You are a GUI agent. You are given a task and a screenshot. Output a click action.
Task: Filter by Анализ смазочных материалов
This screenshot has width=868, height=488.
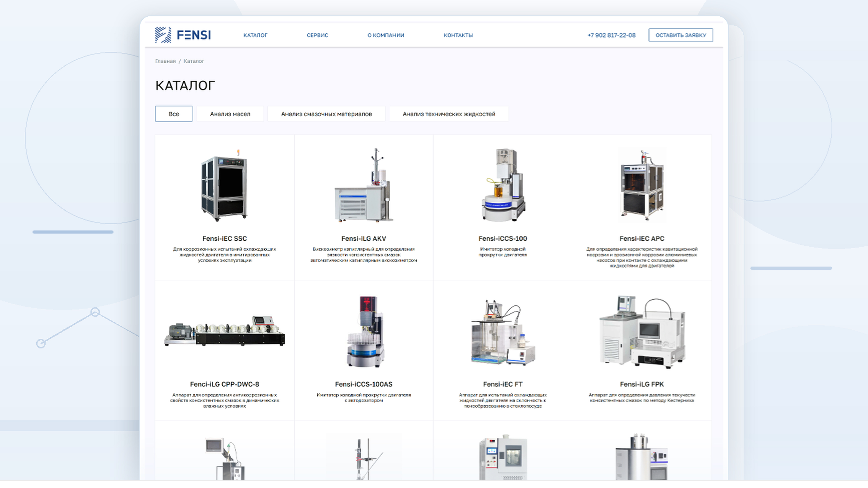(327, 114)
